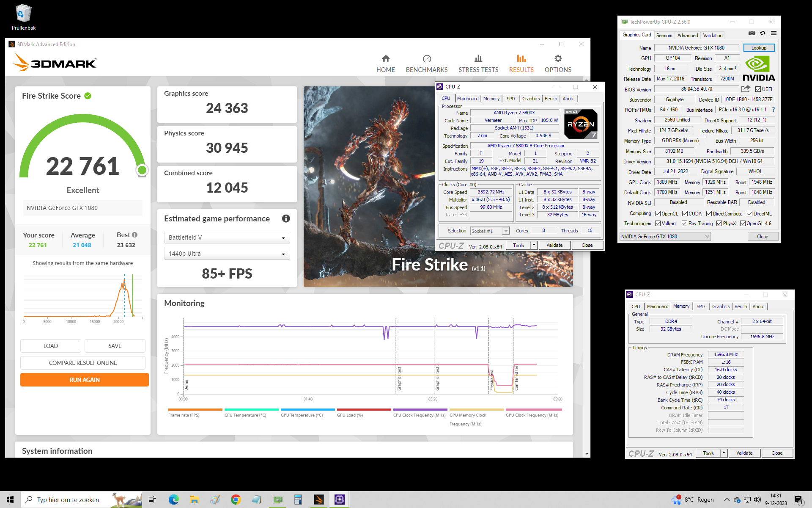Open the Recycle Bin (Prullenbak) desktop icon
The height and width of the screenshot is (508, 812).
(x=23, y=17)
